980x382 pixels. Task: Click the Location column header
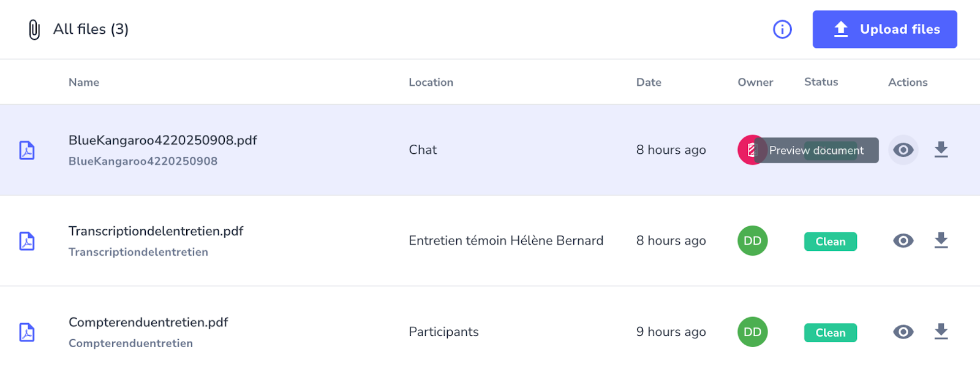(431, 82)
